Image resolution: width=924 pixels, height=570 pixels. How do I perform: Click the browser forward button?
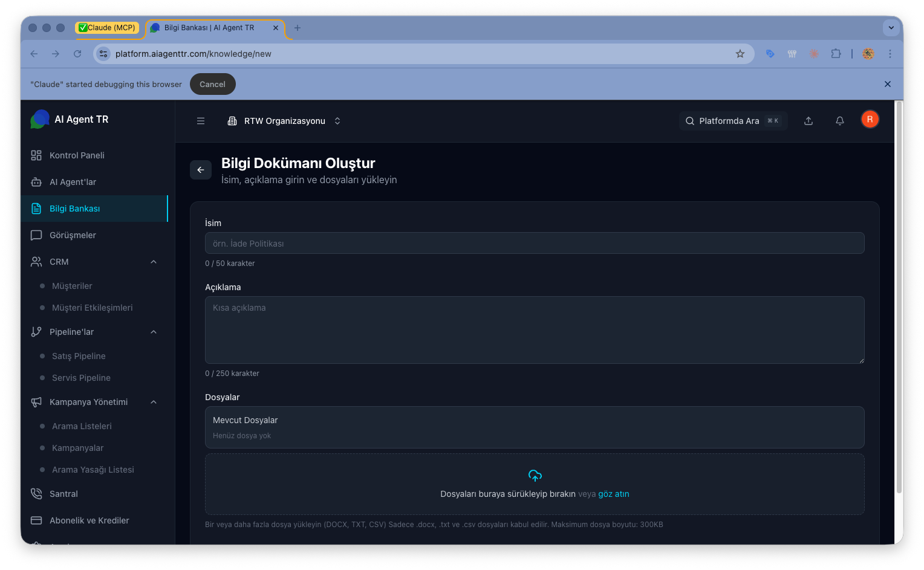click(56, 54)
